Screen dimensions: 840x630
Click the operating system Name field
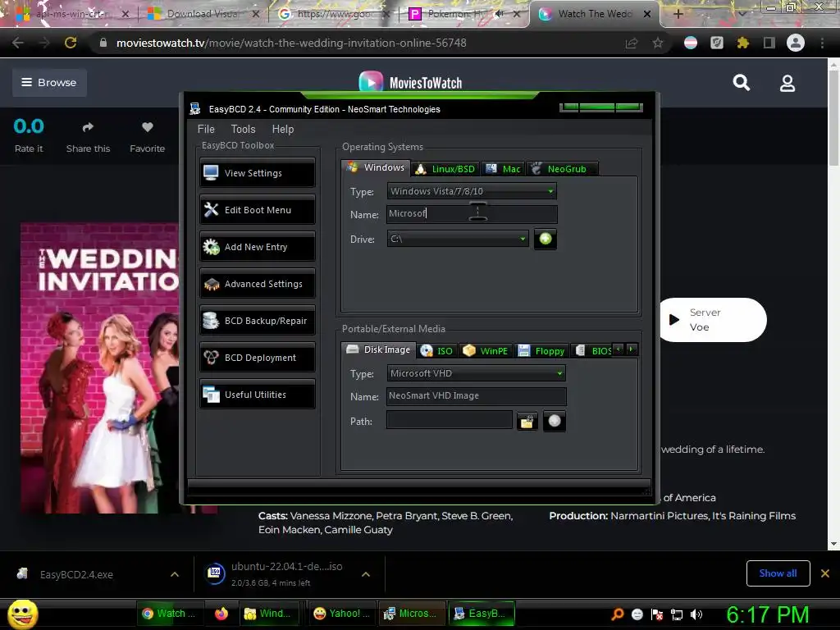pyautogui.click(x=472, y=214)
